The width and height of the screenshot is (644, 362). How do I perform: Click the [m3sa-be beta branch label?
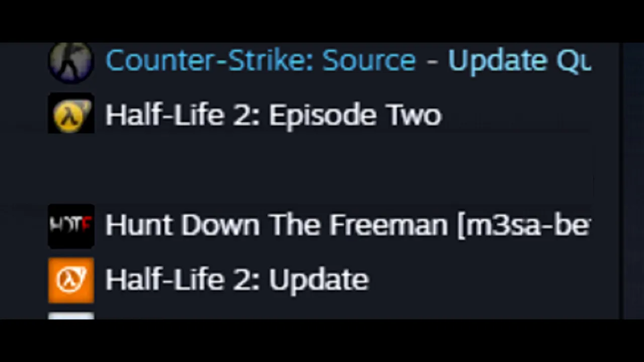click(524, 225)
